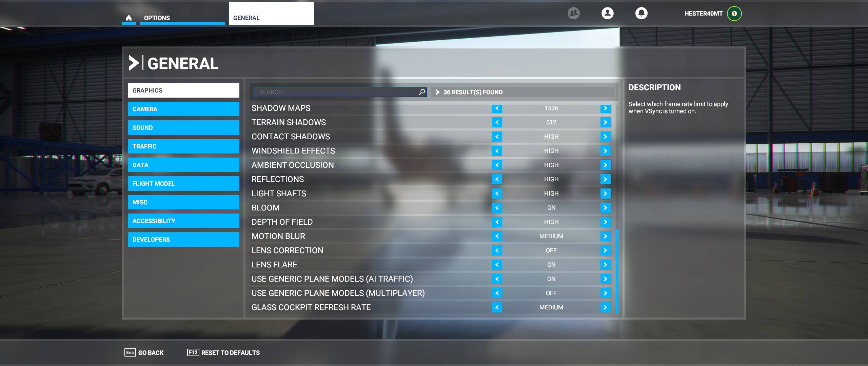Open the user profile icon
The height and width of the screenshot is (366, 868).
[607, 13]
